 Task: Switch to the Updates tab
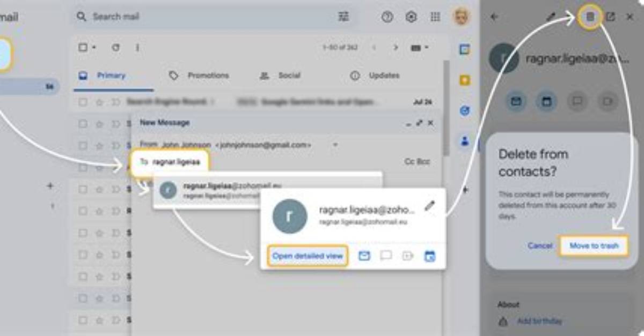(375, 76)
